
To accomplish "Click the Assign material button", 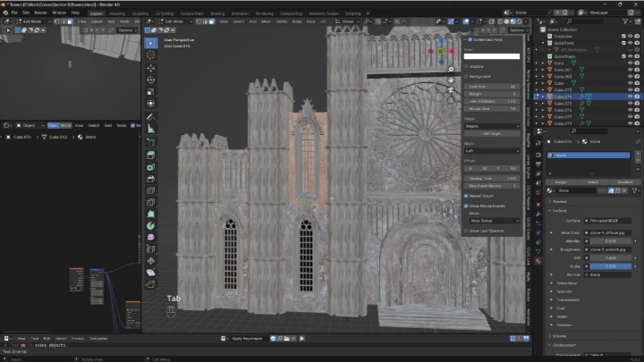I will coord(561,182).
